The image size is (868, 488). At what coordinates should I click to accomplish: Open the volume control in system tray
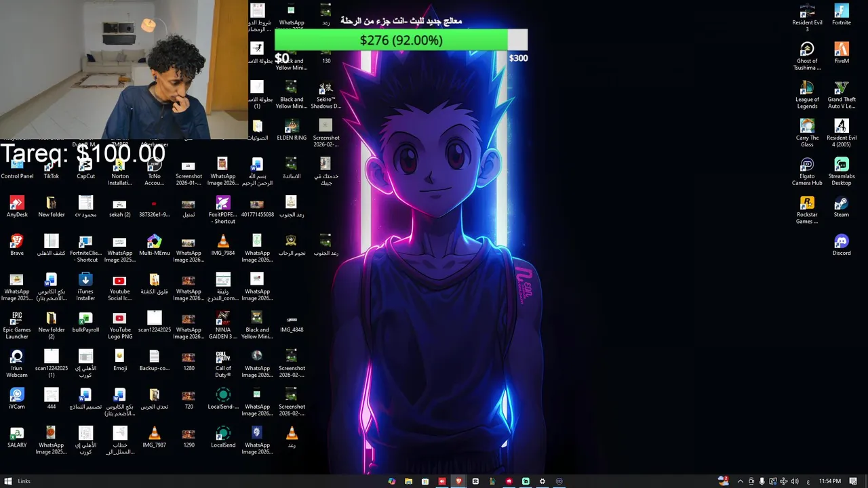coord(795,481)
